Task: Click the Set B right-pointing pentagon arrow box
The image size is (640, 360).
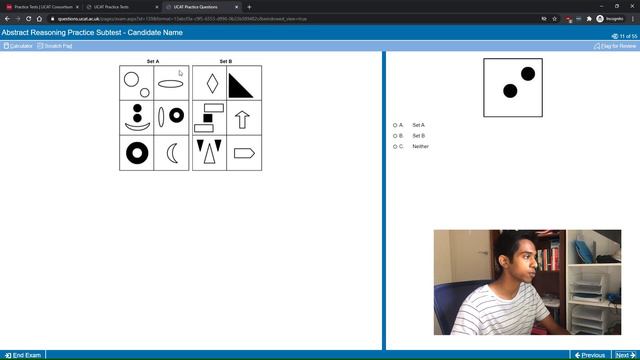Action: [x=244, y=153]
